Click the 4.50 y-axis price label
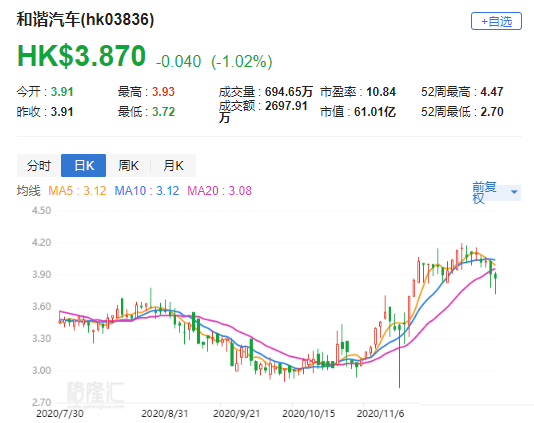 point(41,210)
